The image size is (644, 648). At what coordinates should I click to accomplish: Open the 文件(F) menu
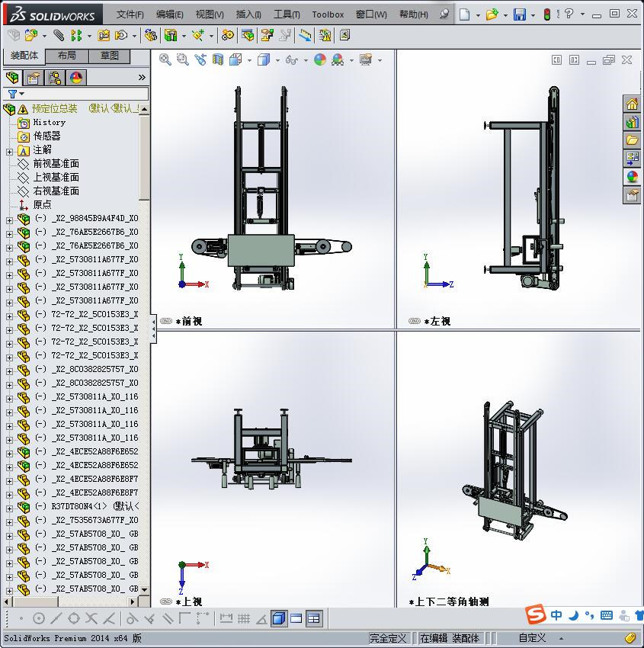pyautogui.click(x=130, y=14)
